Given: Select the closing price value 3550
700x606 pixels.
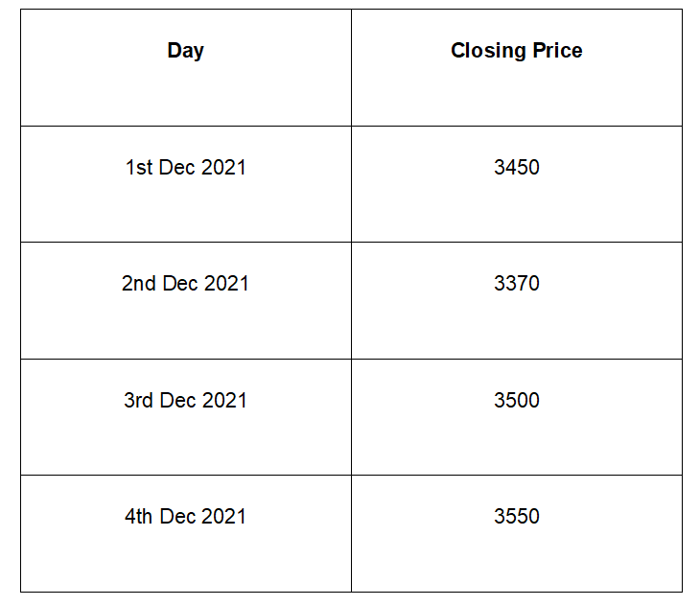Looking at the screenshot, I should [516, 516].
